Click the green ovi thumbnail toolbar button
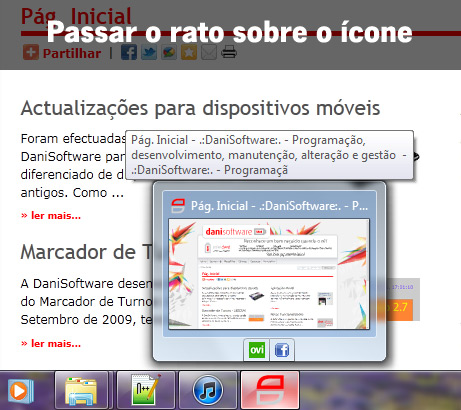The width and height of the screenshot is (461, 410). tap(257, 350)
